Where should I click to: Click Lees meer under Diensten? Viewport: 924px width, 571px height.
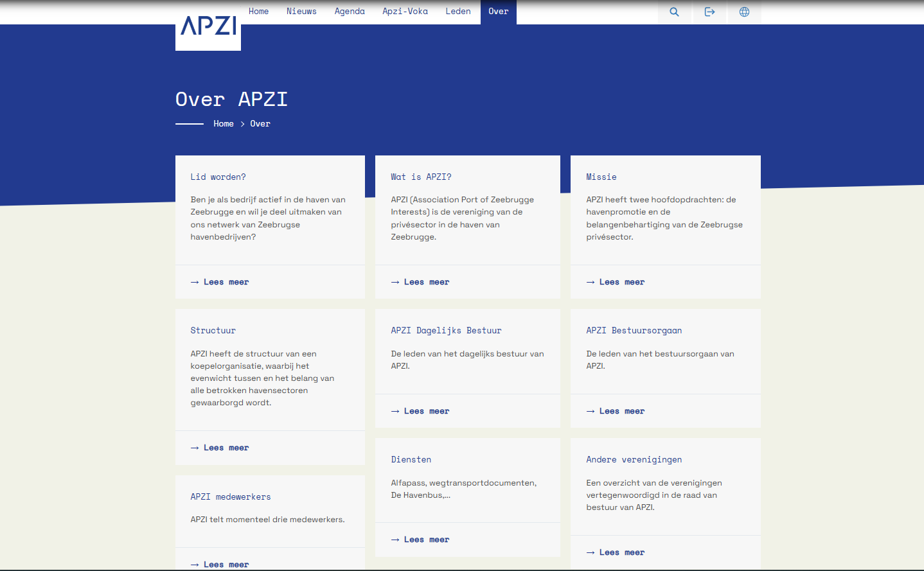pos(426,540)
